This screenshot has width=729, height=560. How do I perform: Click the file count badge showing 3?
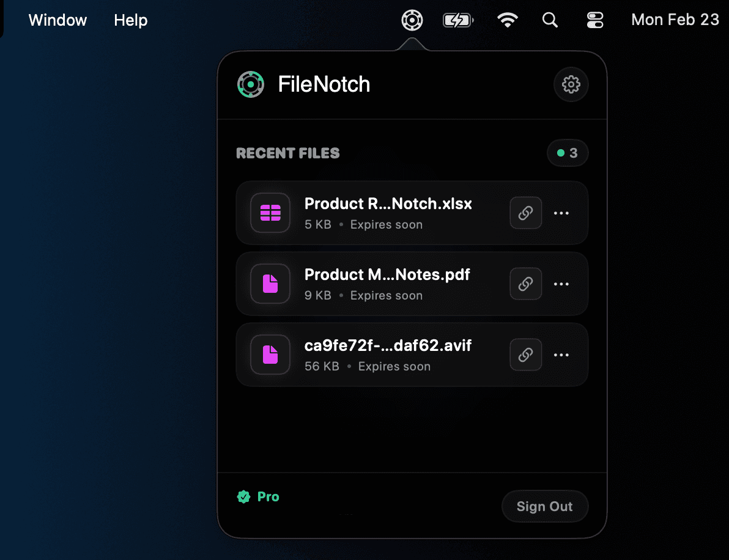coord(567,153)
